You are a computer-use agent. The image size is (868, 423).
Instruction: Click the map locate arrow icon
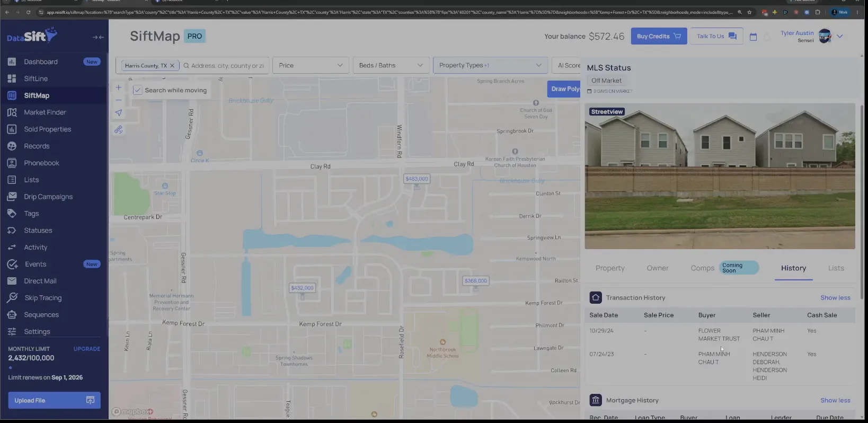[x=119, y=112]
